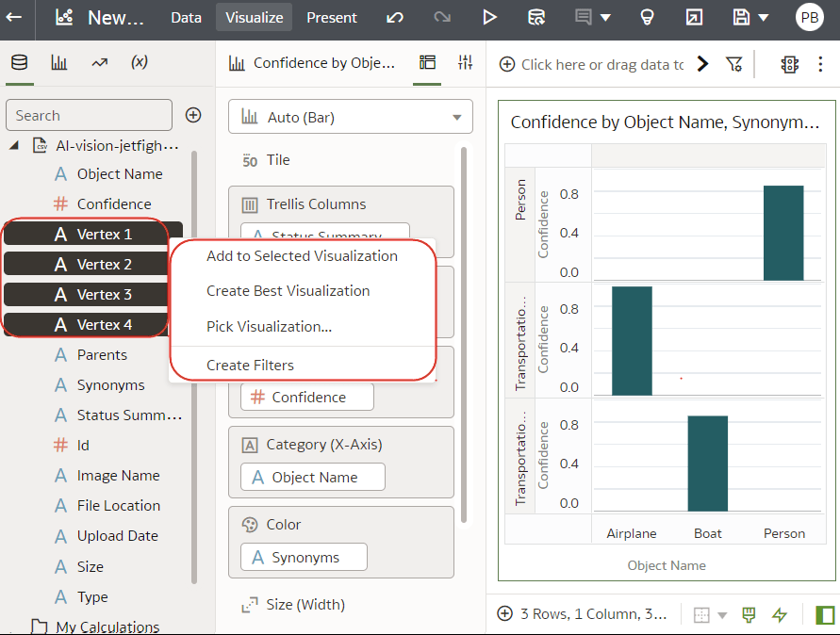Open the Visualizations pane chart icon
Viewport: 840px width, 635px height.
click(58, 62)
